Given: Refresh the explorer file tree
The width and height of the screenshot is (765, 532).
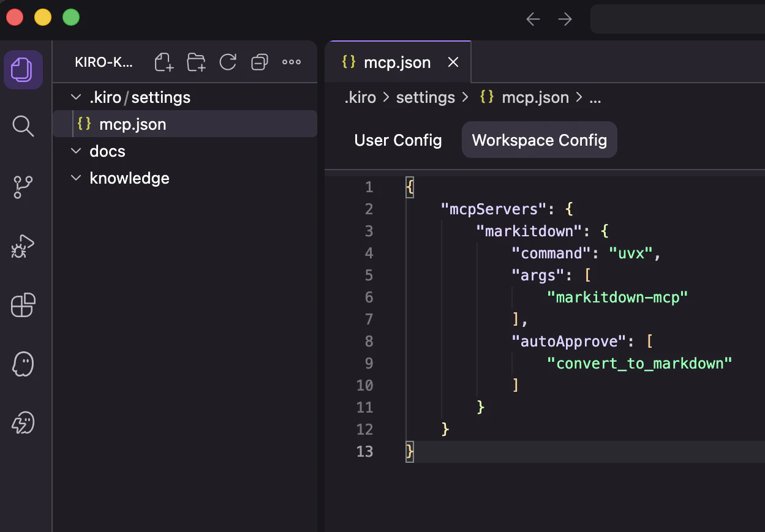Looking at the screenshot, I should pos(228,62).
